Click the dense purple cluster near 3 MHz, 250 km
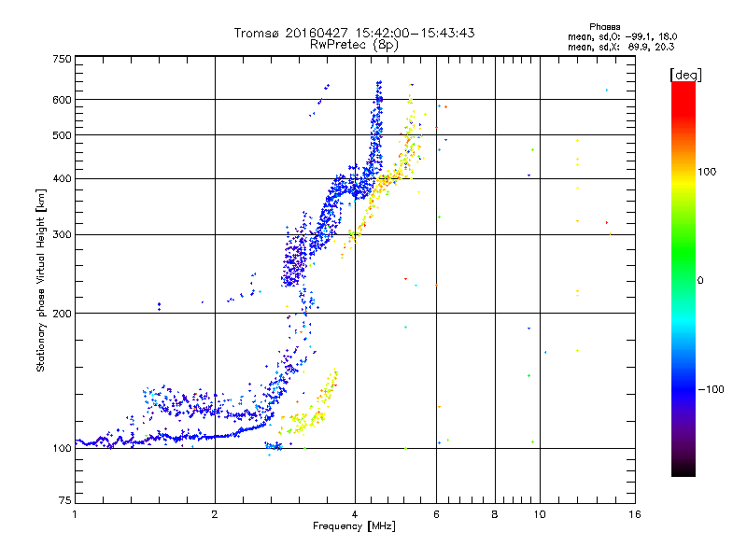This screenshot has width=747, height=560. [294, 262]
